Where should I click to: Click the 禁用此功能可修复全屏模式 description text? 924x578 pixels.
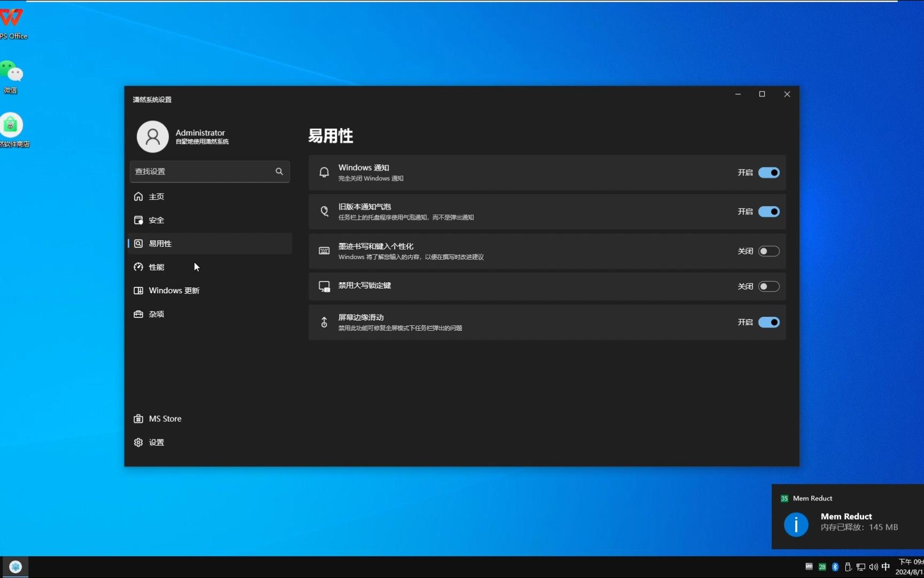coord(400,328)
